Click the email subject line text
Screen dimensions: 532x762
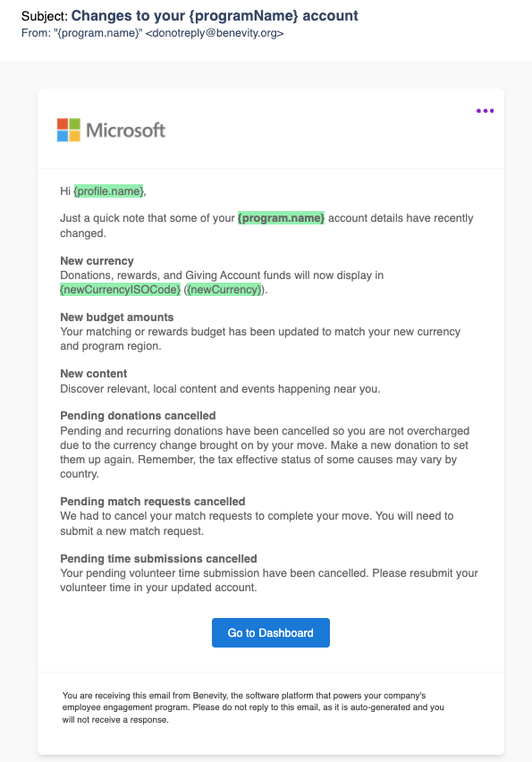(x=190, y=15)
